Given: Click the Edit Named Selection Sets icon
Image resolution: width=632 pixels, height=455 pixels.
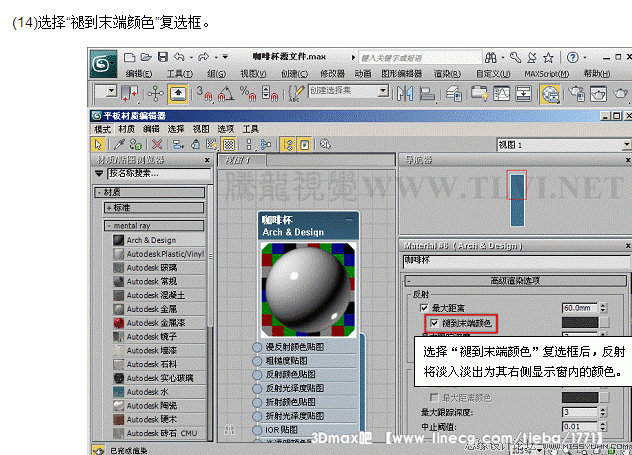Looking at the screenshot, I should (296, 93).
